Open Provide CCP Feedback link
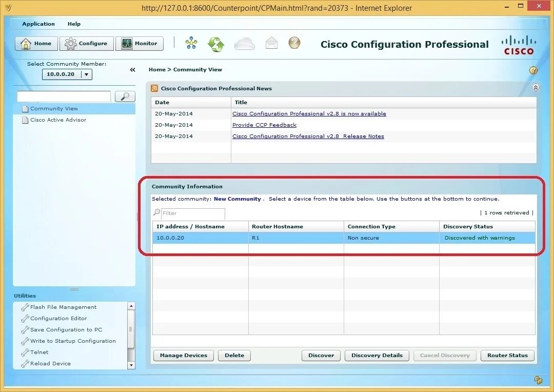The height and width of the screenshot is (392, 554). click(264, 125)
